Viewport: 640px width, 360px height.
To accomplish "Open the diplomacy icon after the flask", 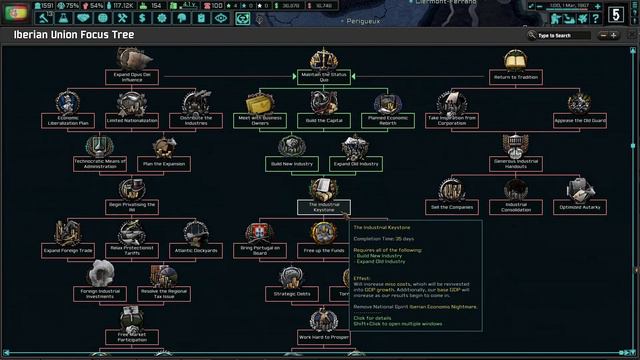I will pos(83,18).
